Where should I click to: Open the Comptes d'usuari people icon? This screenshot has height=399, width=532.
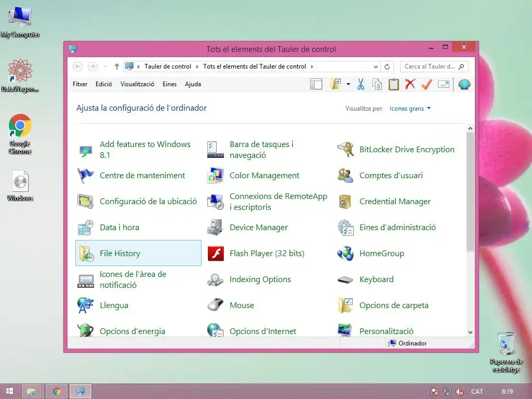(345, 176)
